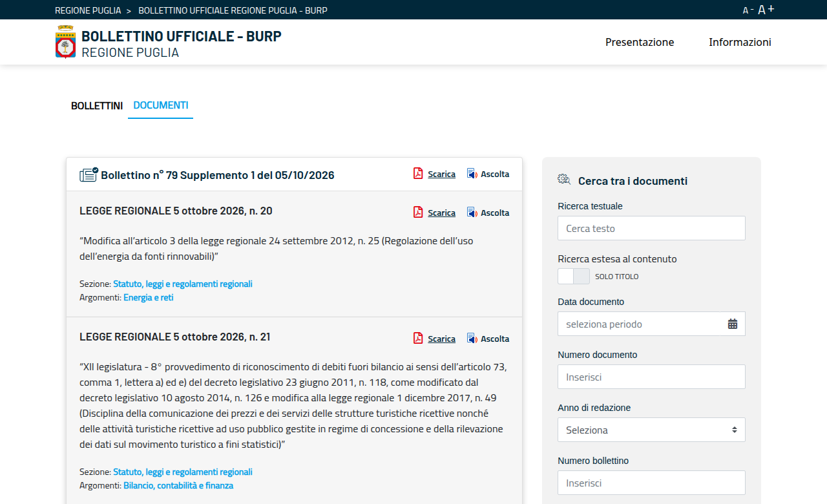Click speaker icon for Legge Regionale n. 20

[x=472, y=213]
